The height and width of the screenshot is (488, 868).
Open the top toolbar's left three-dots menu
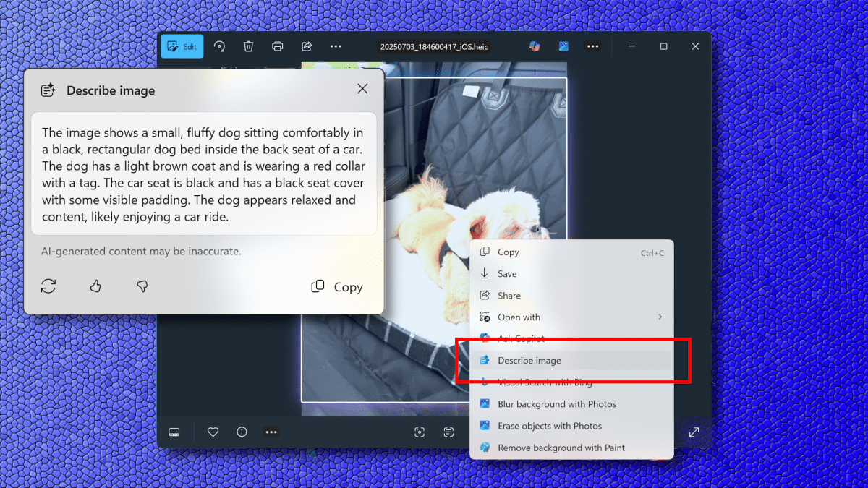click(336, 46)
